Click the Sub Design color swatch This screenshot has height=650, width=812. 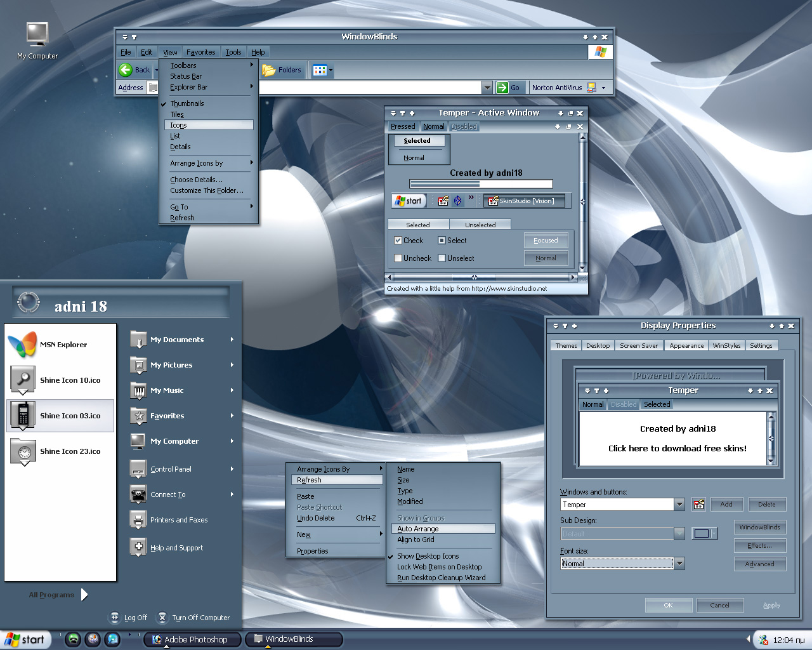coord(702,533)
